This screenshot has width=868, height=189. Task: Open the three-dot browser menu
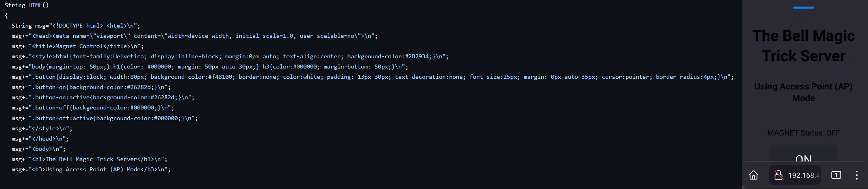coord(857,175)
